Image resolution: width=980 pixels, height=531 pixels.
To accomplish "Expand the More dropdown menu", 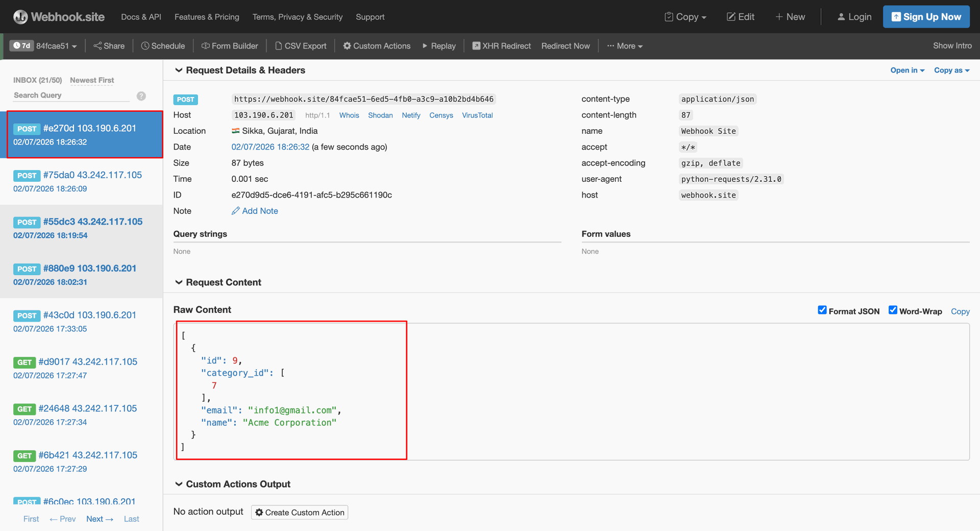I will 625,46.
